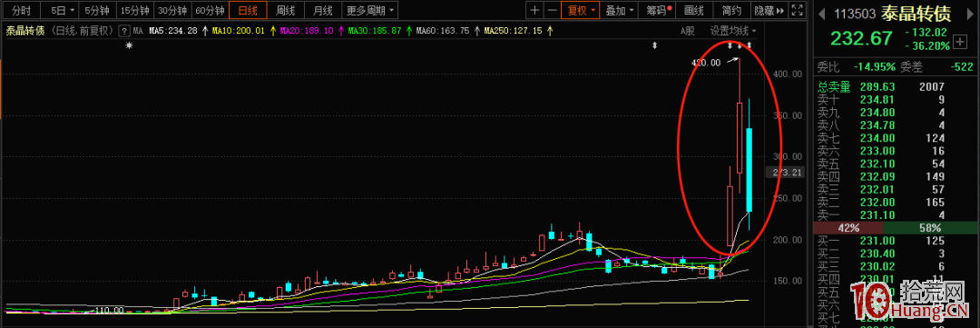
Task: Go to previous stock arrow
Action: pos(821,13)
